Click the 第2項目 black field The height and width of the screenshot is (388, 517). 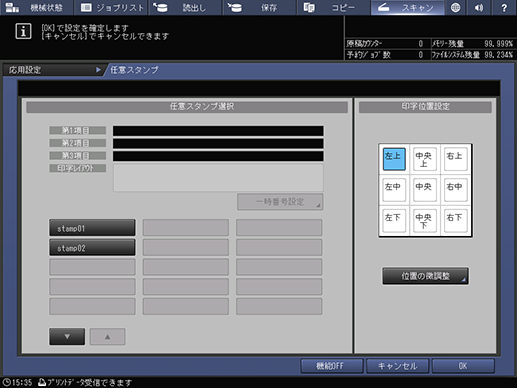tap(218, 143)
